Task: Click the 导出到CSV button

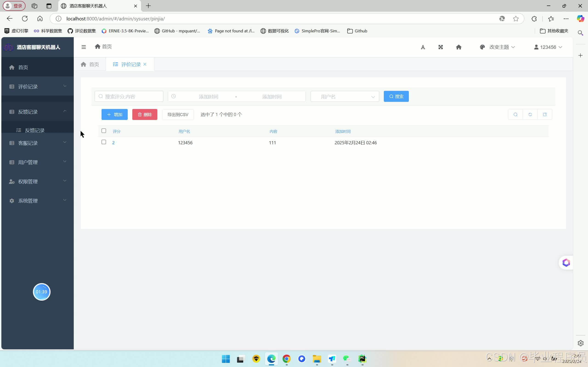Action: [178, 114]
